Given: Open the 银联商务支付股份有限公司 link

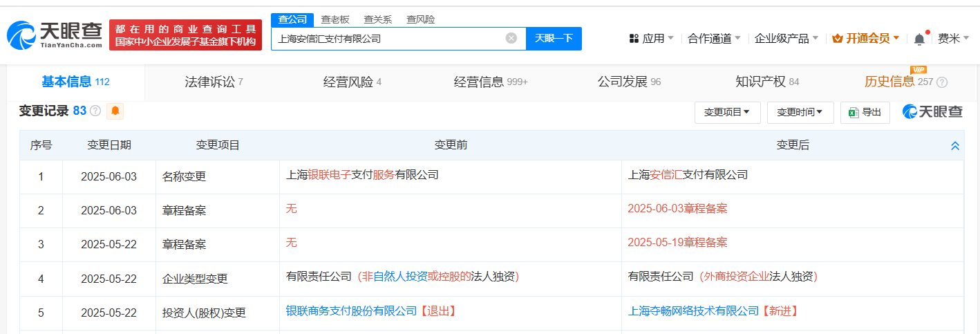Looking at the screenshot, I should (x=352, y=311).
